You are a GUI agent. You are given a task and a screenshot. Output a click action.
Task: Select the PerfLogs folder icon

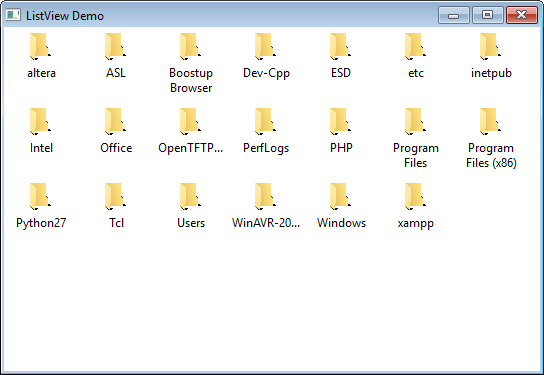point(265,121)
